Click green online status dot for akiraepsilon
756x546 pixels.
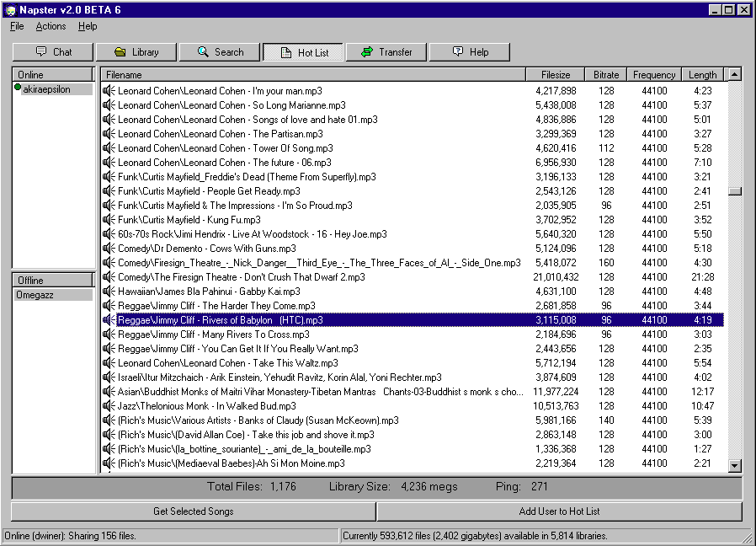[18, 88]
